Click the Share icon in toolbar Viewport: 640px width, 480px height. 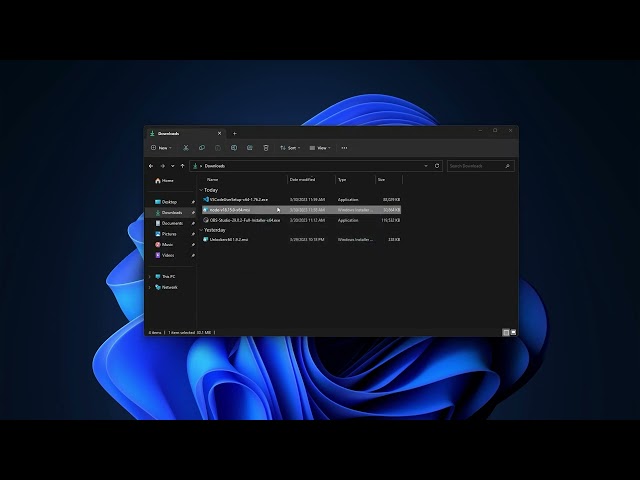click(250, 148)
